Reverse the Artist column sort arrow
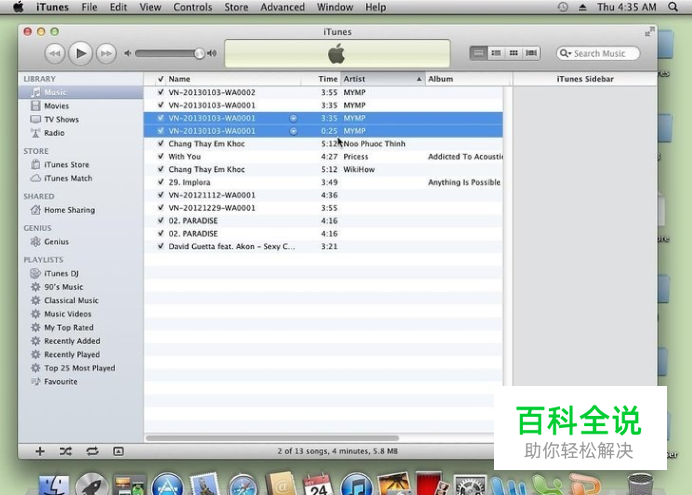Image resolution: width=692 pixels, height=495 pixels. tap(419, 79)
